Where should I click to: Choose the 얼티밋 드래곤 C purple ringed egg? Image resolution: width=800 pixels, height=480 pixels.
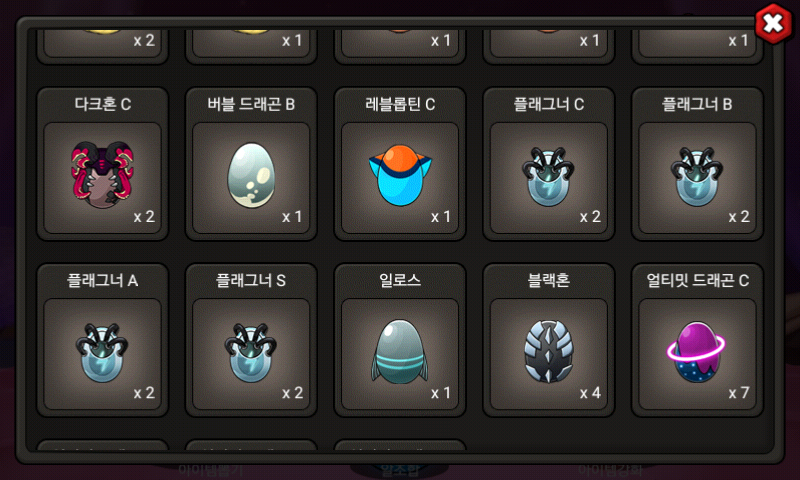click(x=697, y=352)
